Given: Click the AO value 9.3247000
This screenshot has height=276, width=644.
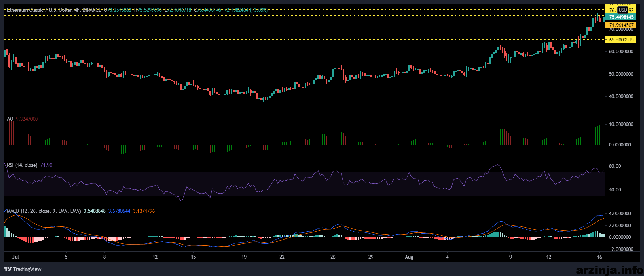Looking at the screenshot, I should click(27, 119).
